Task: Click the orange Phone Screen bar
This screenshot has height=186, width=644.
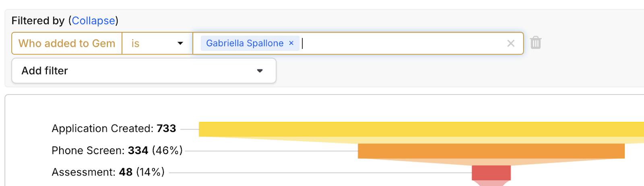Action: pos(491,151)
